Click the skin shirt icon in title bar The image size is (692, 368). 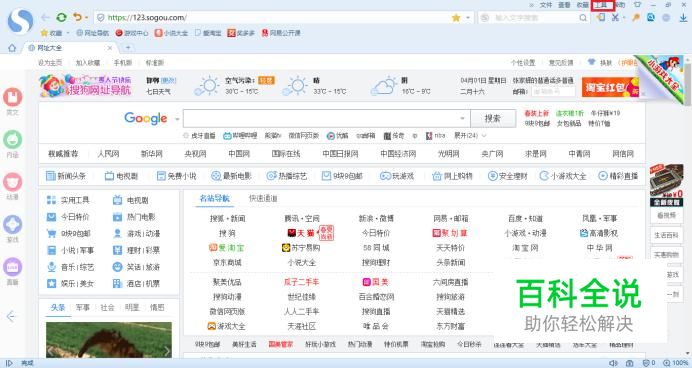tap(637, 5)
